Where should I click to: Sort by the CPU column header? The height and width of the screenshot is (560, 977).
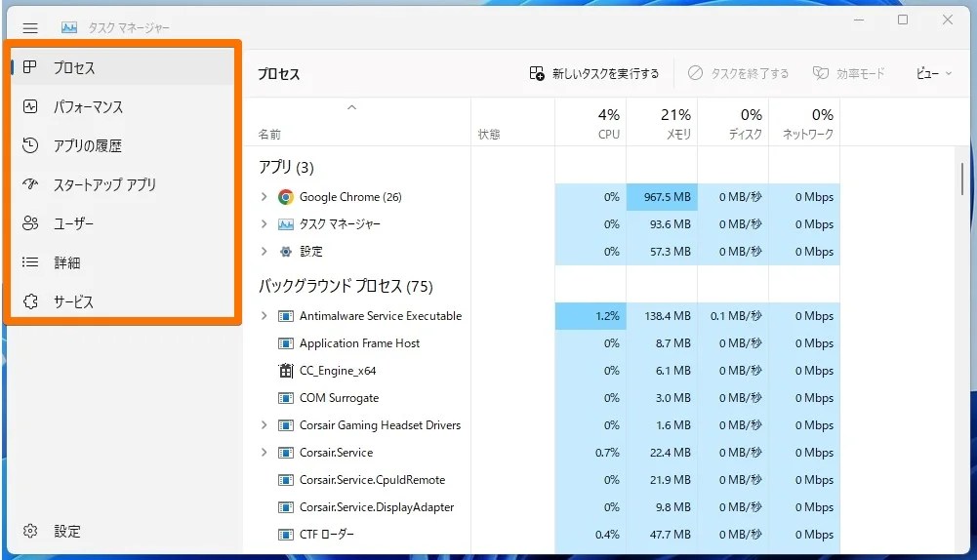pyautogui.click(x=590, y=123)
